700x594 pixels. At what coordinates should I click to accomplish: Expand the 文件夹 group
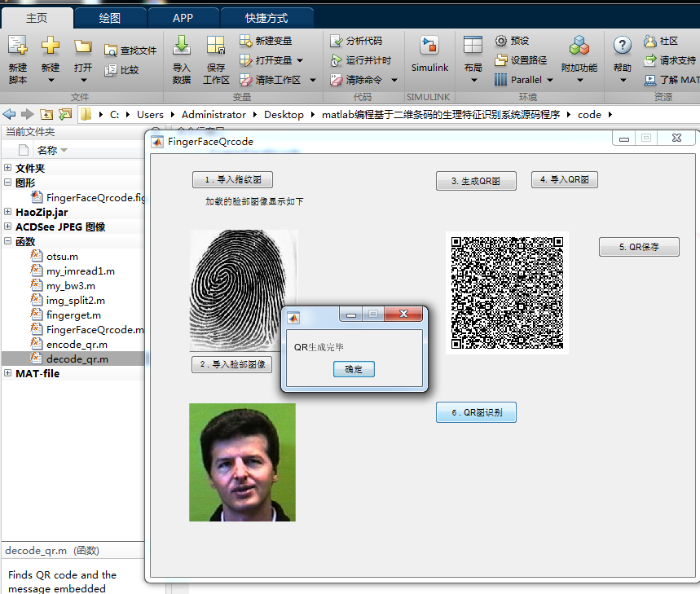tap(7, 168)
